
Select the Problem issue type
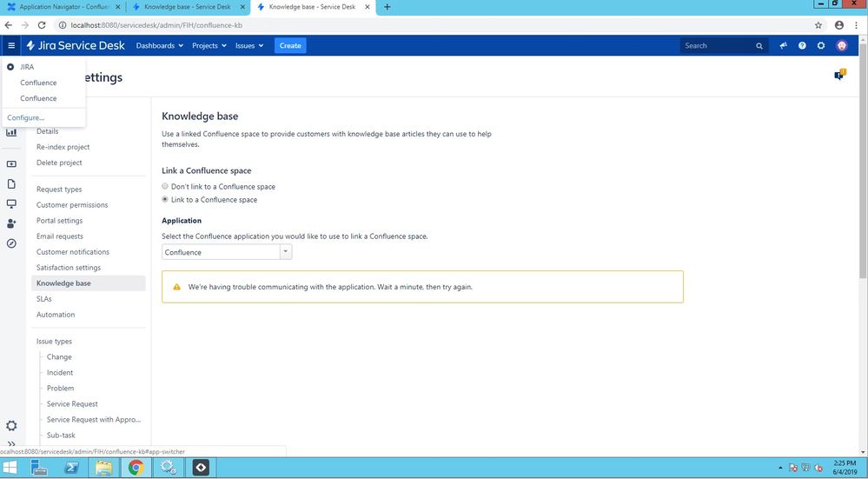60,388
